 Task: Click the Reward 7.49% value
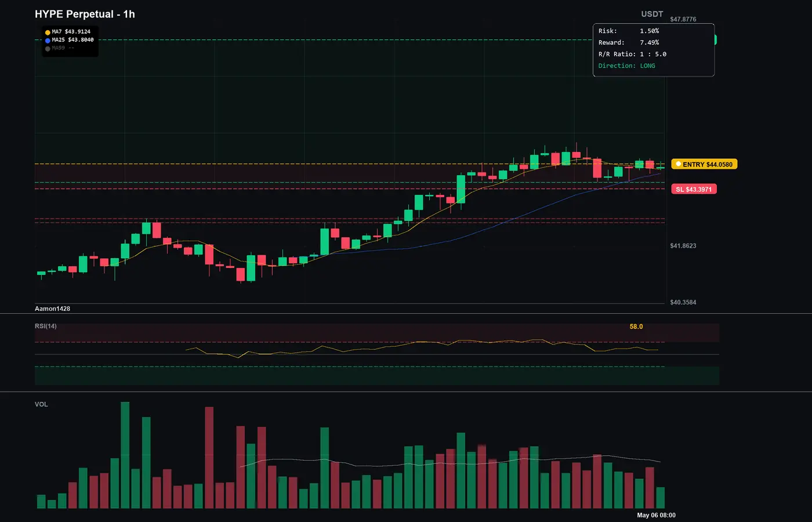[x=650, y=42]
